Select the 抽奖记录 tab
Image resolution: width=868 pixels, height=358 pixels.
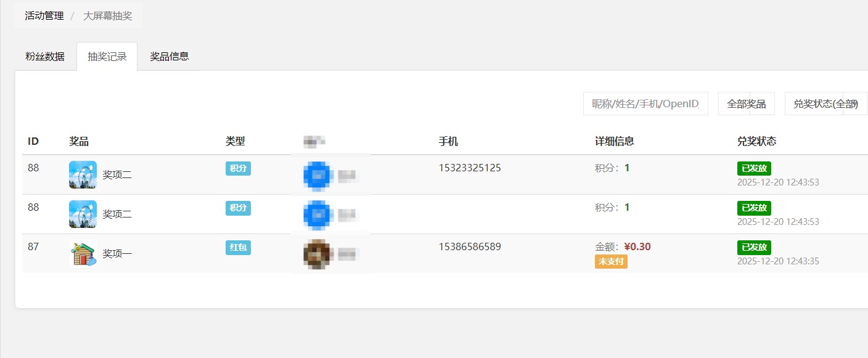point(107,57)
